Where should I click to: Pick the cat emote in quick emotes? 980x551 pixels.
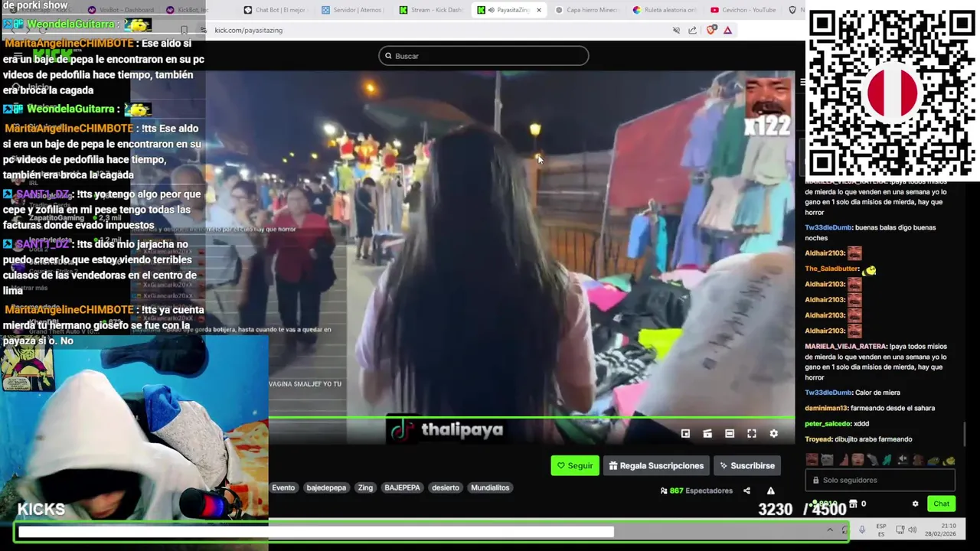[x=827, y=460]
